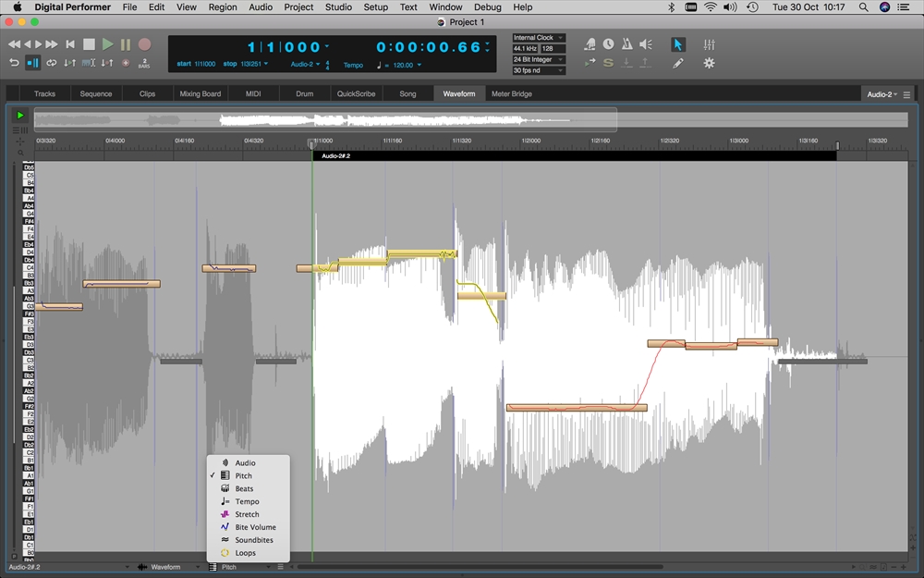Click the fast forward transport button

pos(52,44)
